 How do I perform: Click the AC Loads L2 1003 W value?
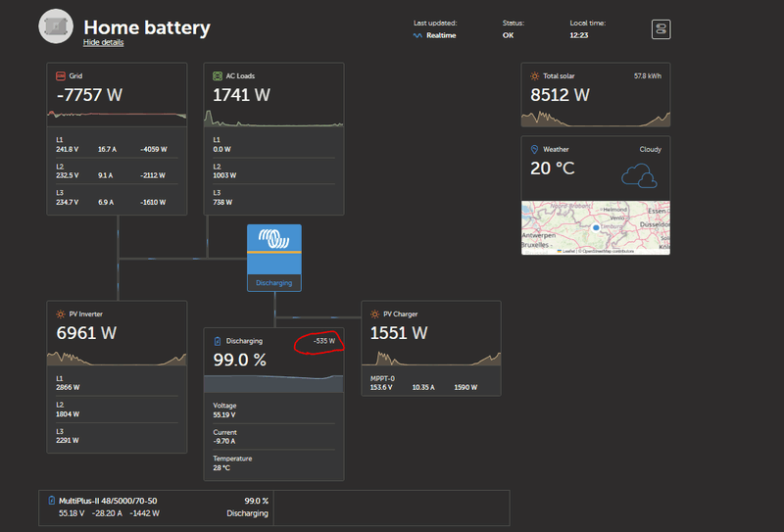pyautogui.click(x=224, y=175)
